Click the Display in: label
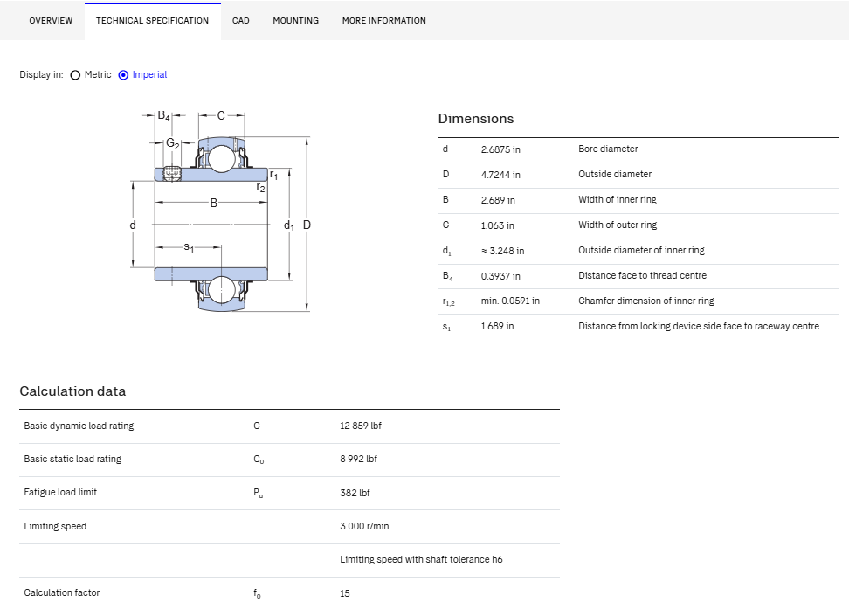849x616 pixels. [x=41, y=75]
